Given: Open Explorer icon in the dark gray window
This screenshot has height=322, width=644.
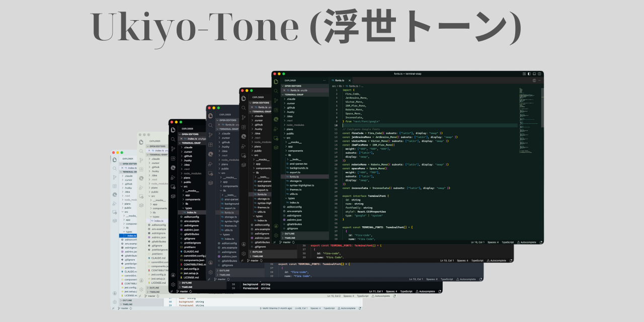Looking at the screenshot, I should [x=210, y=115].
